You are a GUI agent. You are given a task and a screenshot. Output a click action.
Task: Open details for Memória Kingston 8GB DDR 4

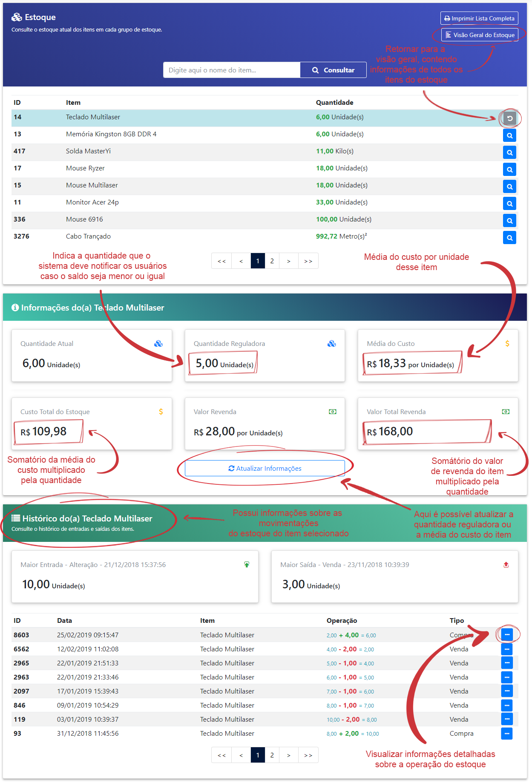click(509, 135)
